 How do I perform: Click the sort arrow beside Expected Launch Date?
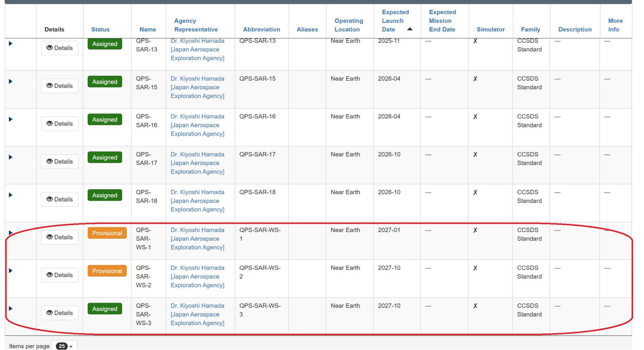tap(409, 29)
